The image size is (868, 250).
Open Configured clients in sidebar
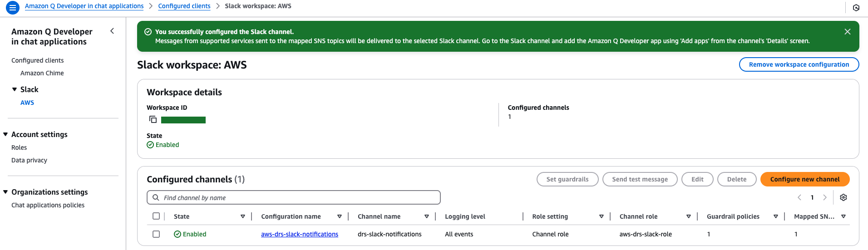pyautogui.click(x=37, y=60)
